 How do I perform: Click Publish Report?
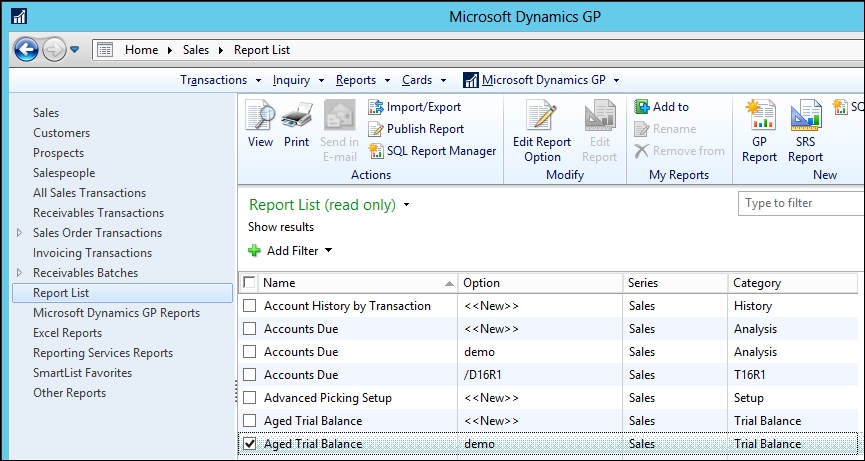click(417, 129)
